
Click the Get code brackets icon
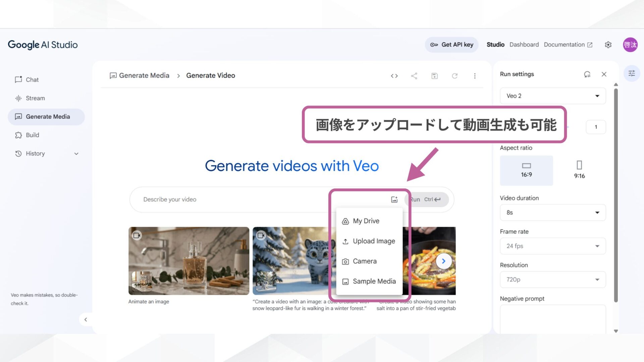[x=394, y=76]
